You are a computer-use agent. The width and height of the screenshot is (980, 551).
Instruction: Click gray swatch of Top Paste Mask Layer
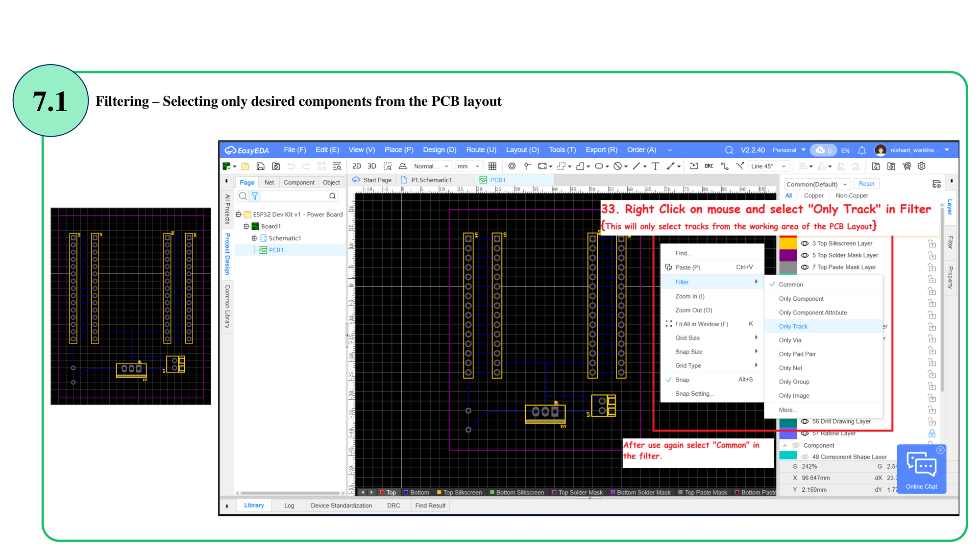tap(788, 267)
